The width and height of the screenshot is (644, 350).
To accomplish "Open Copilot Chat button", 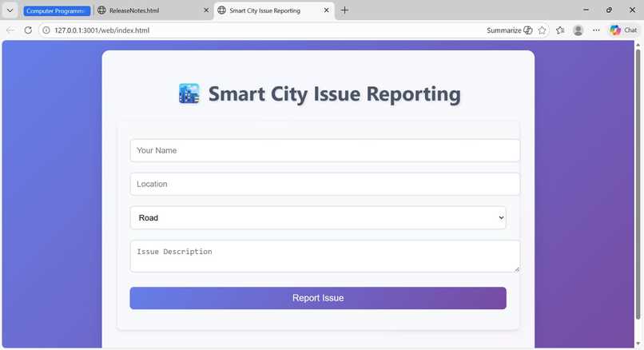I will [x=623, y=30].
